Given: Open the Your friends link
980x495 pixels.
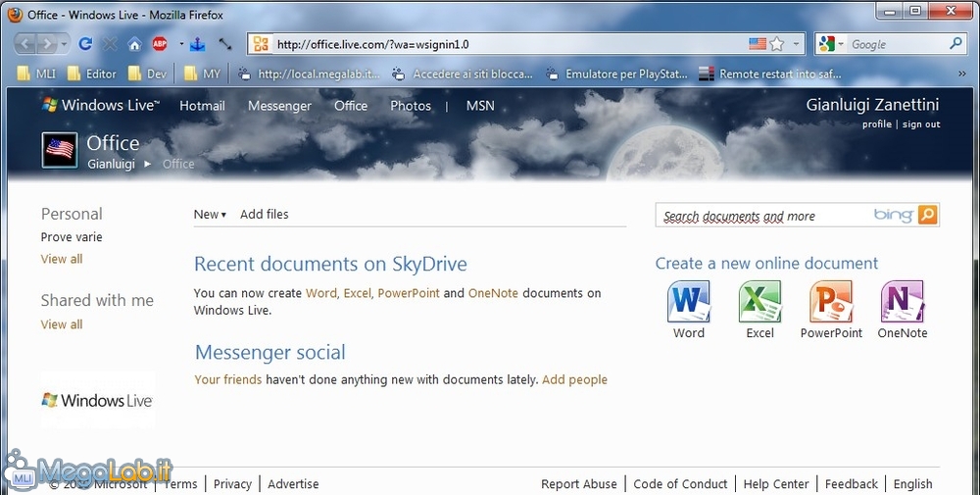Looking at the screenshot, I should [x=228, y=379].
